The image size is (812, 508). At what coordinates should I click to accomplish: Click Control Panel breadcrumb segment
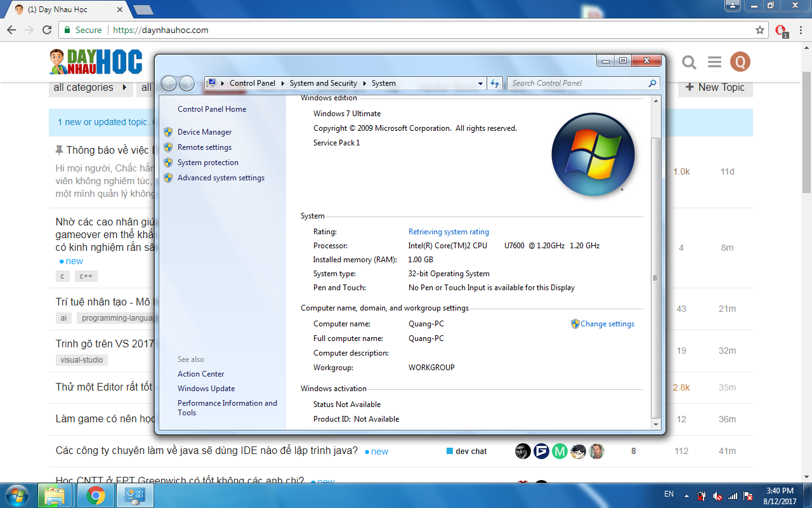click(x=252, y=83)
